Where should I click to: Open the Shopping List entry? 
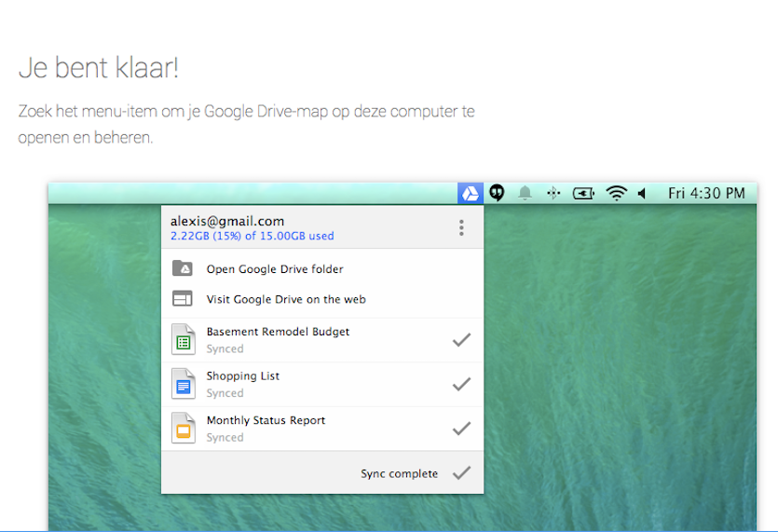click(322, 385)
